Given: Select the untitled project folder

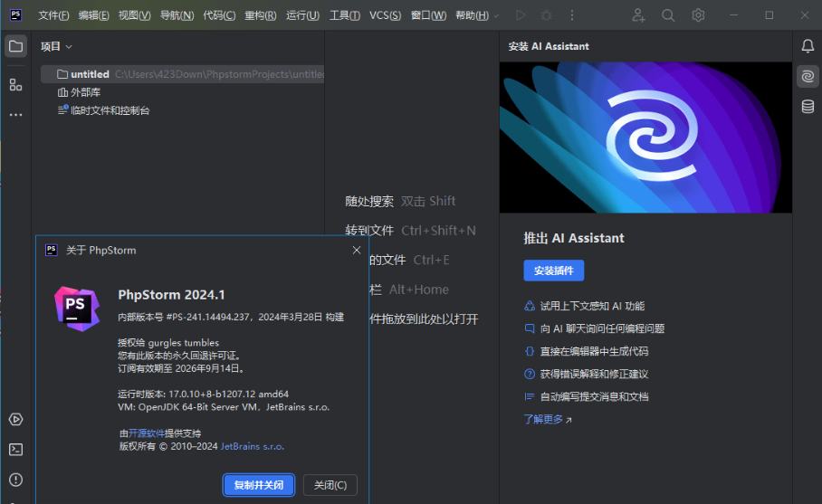Looking at the screenshot, I should point(89,74).
